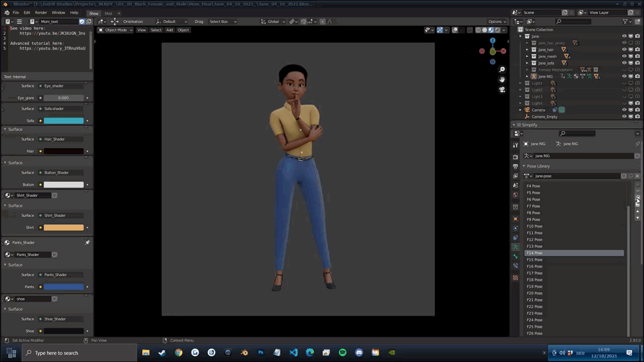
Task: Toggle camera view with the camera gizmo
Action: [502, 89]
